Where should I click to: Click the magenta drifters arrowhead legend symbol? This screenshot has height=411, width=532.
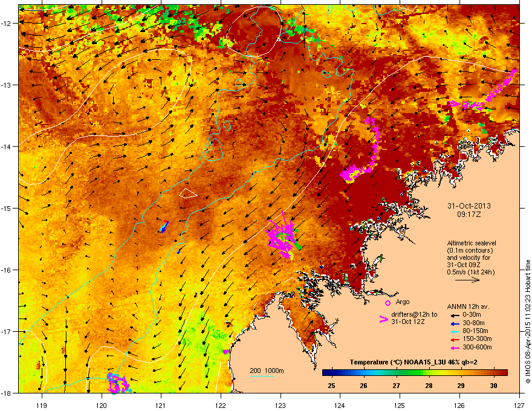click(383, 319)
